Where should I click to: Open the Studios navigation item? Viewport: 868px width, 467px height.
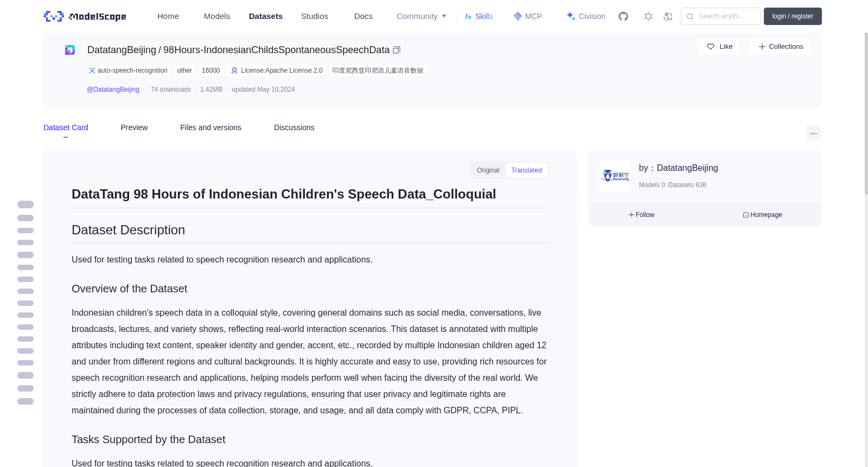click(x=315, y=16)
